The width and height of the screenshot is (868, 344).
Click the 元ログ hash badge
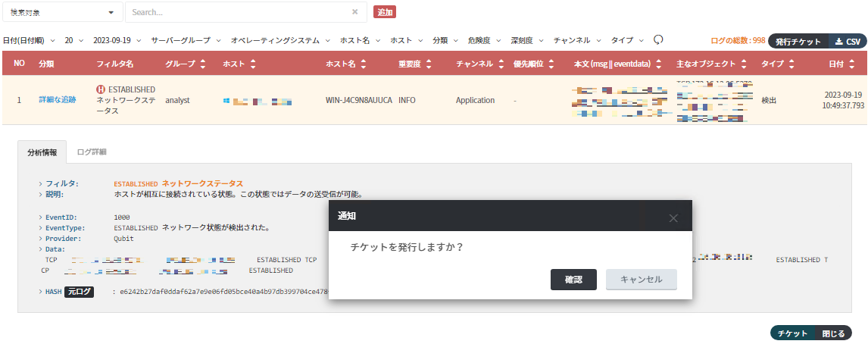pos(79,291)
